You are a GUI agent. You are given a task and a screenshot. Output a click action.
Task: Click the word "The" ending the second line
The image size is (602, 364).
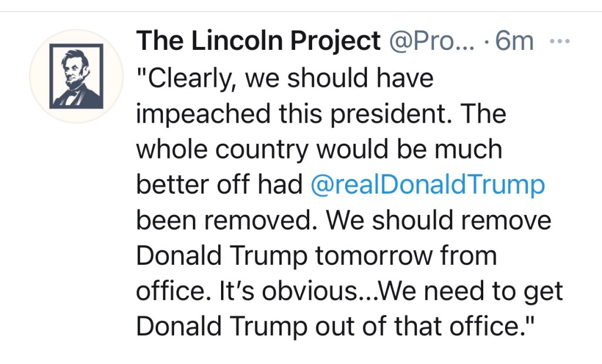click(484, 114)
